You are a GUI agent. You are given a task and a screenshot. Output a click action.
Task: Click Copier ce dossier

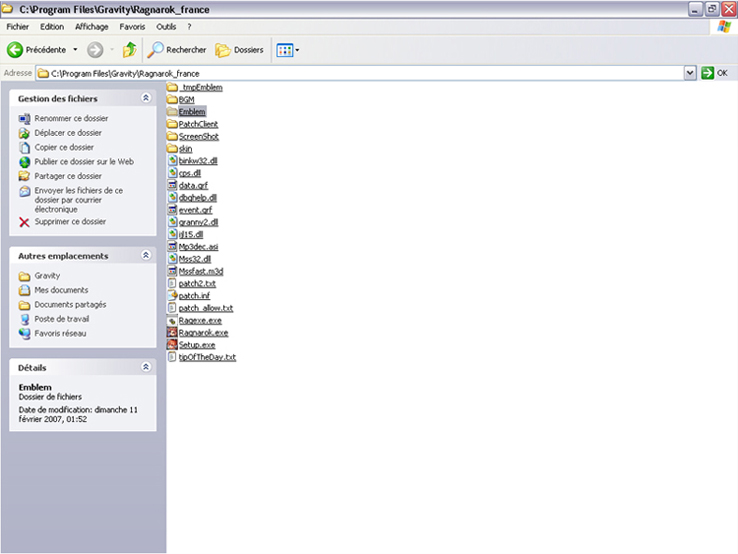[64, 147]
